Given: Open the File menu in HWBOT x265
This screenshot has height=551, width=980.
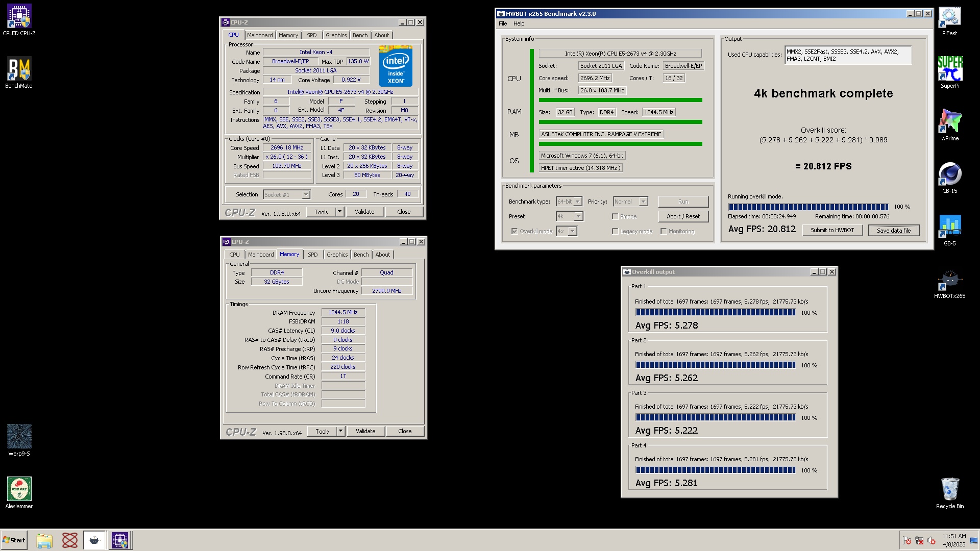Looking at the screenshot, I should [503, 23].
